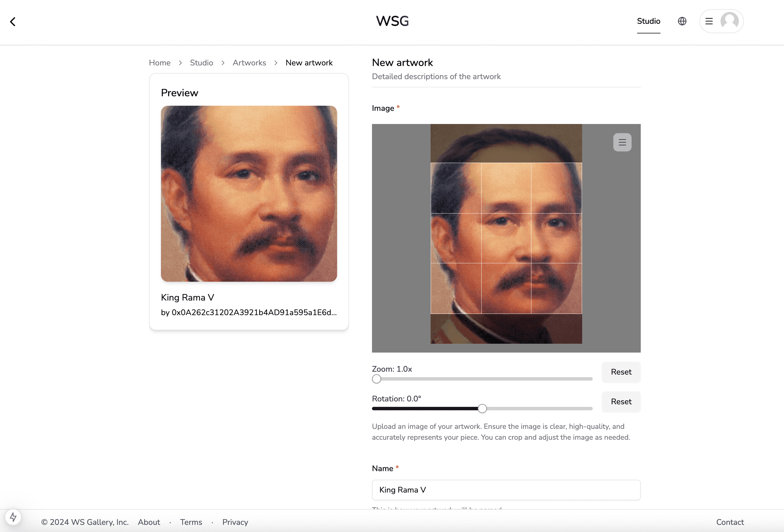
Task: Click the crop grid area on the image
Action: tap(506, 238)
